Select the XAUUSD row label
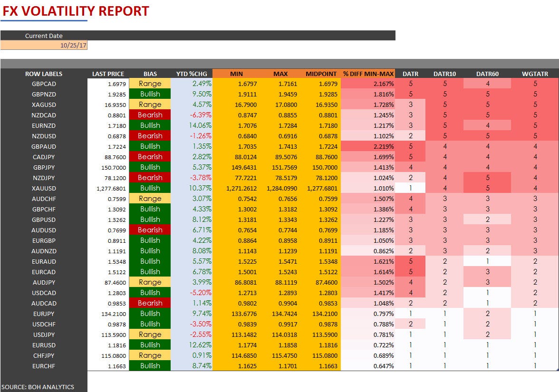The image size is (559, 392). click(44, 189)
